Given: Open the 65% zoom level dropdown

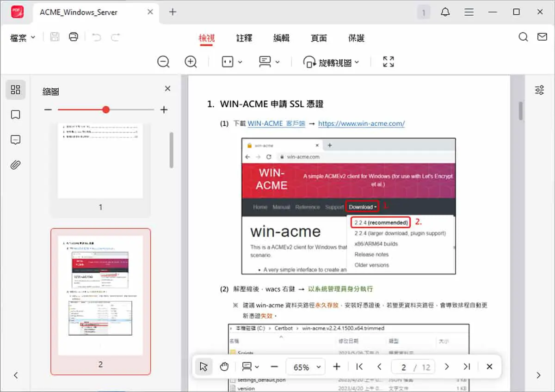Looking at the screenshot, I should coord(306,367).
